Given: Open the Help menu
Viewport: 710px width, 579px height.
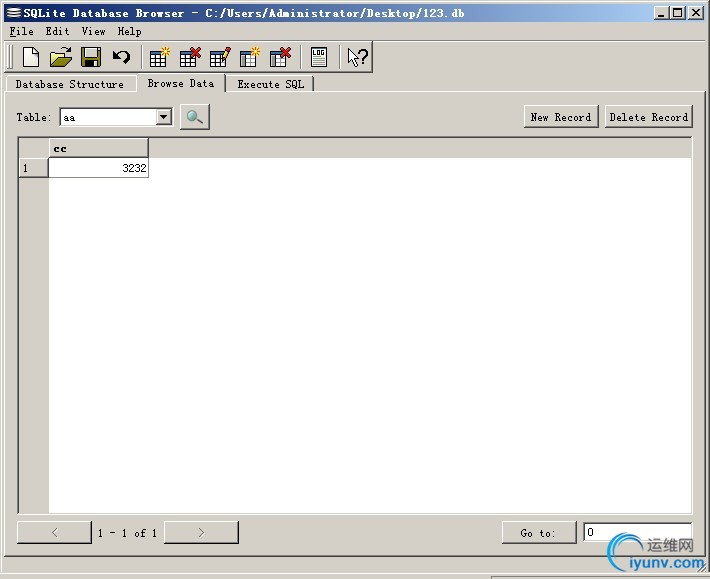Looking at the screenshot, I should 129,31.
